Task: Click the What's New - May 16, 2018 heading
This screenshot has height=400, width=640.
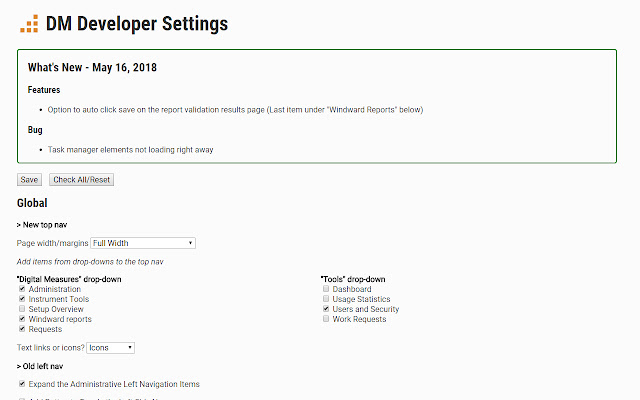Action: pyautogui.click(x=92, y=67)
